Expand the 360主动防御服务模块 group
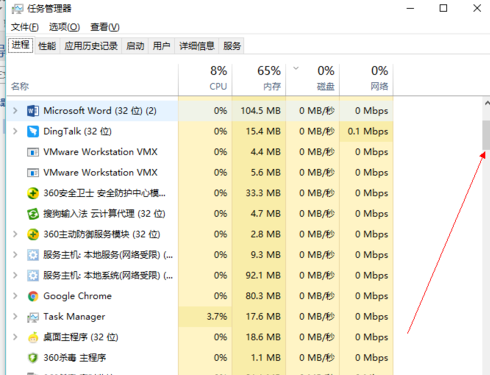Screen dimensions: 490x375 click(x=15, y=234)
